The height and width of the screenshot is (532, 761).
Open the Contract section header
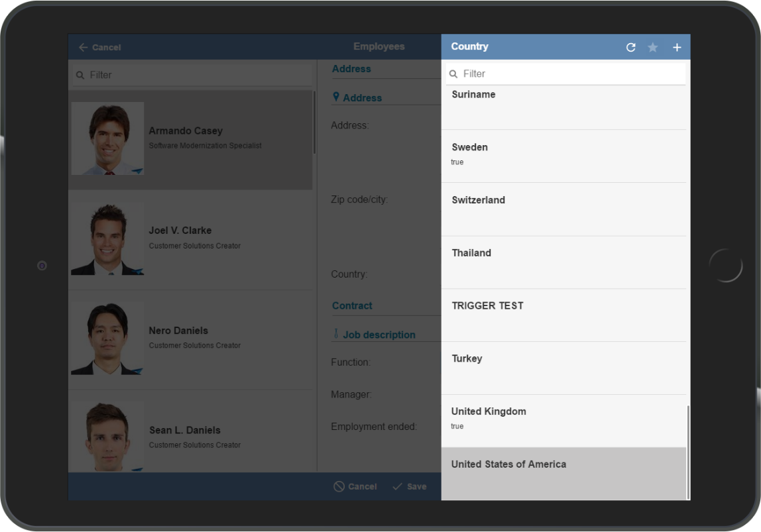[352, 305]
